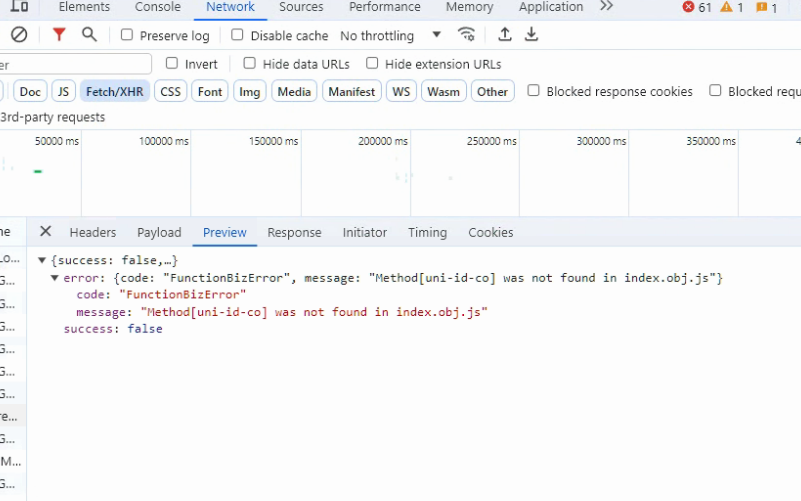
Task: Select the WS request type filter
Action: [401, 91]
